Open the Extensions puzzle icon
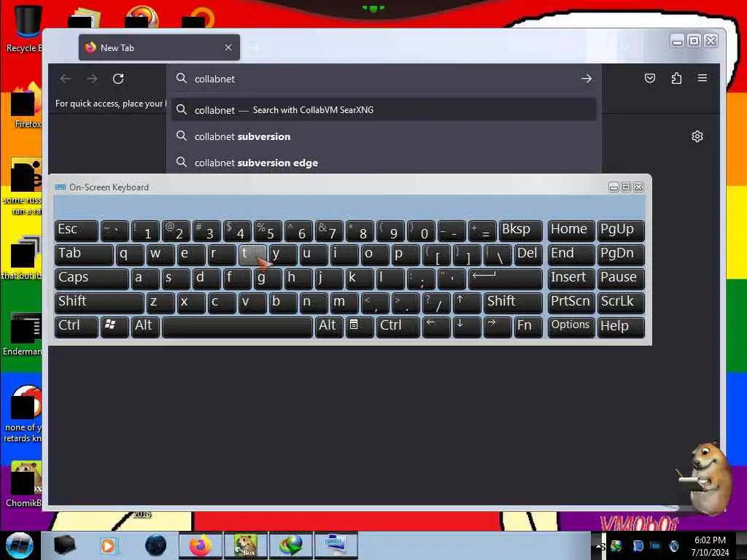 pos(676,78)
